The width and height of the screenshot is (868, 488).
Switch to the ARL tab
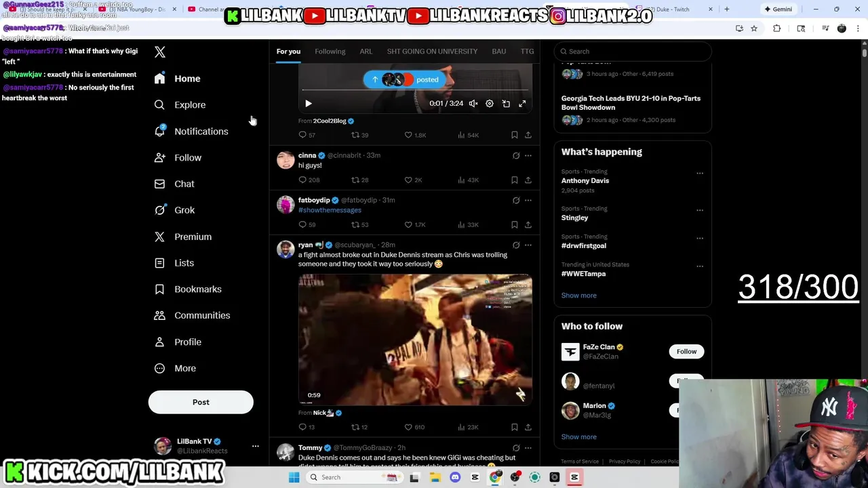366,52
